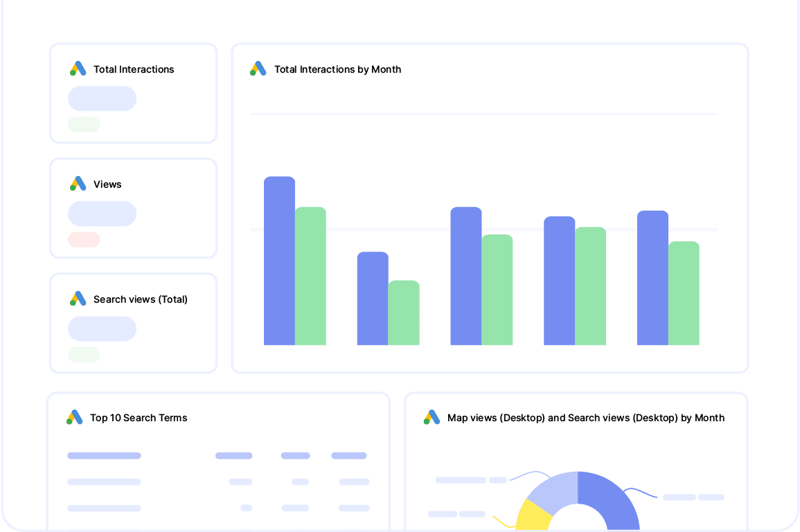Click the green trend badge under Search views (Total)
The image size is (800, 532).
[x=84, y=355]
